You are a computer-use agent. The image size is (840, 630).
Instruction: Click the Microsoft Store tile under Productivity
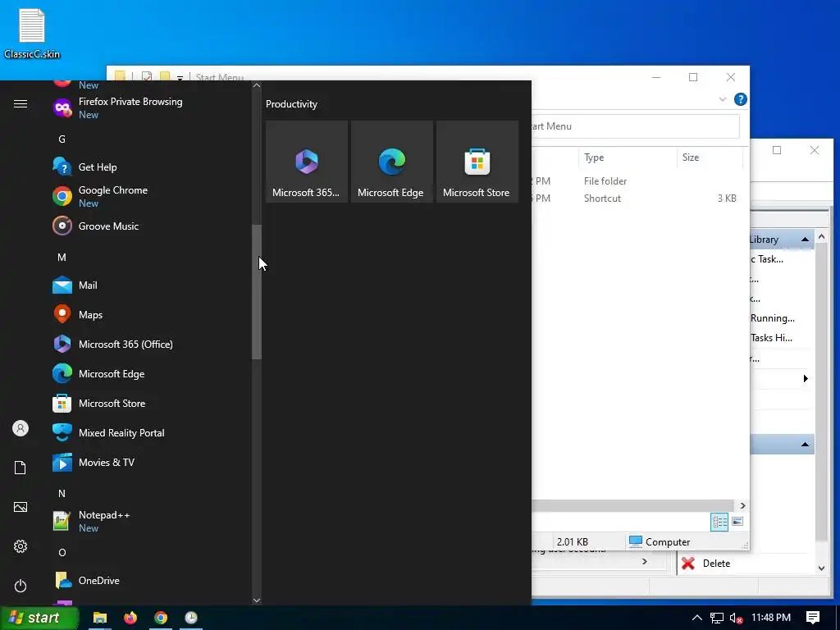pos(477,162)
